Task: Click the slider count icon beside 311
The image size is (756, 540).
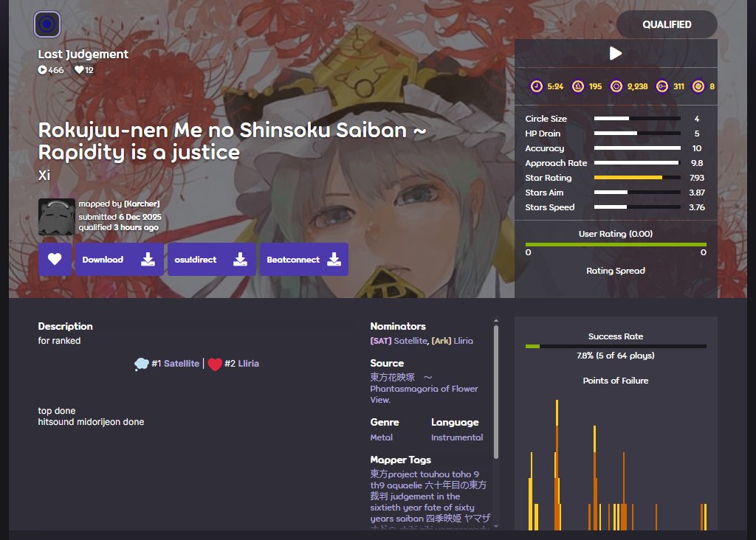Action: pyautogui.click(x=662, y=86)
